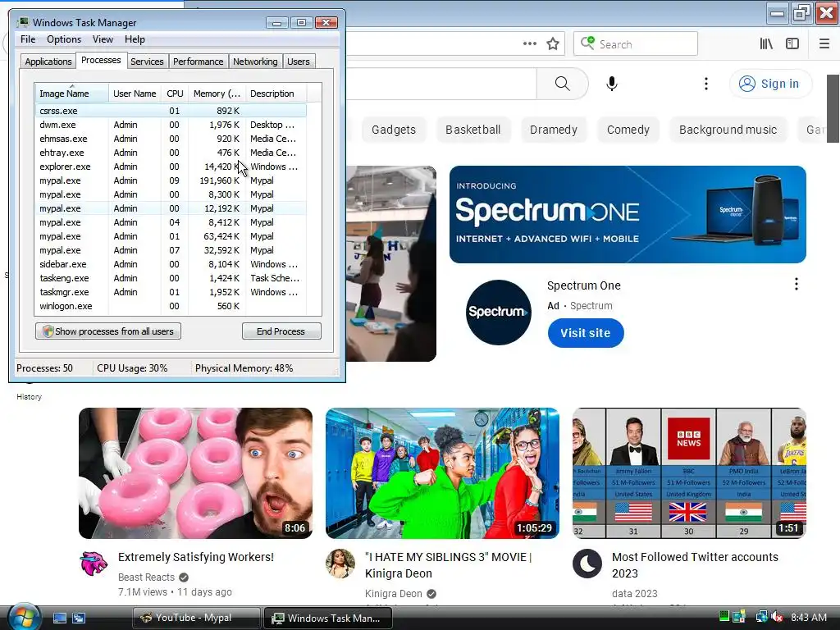The width and height of the screenshot is (840, 630).
Task: Select the explorer.exe process row
Action: point(171,167)
